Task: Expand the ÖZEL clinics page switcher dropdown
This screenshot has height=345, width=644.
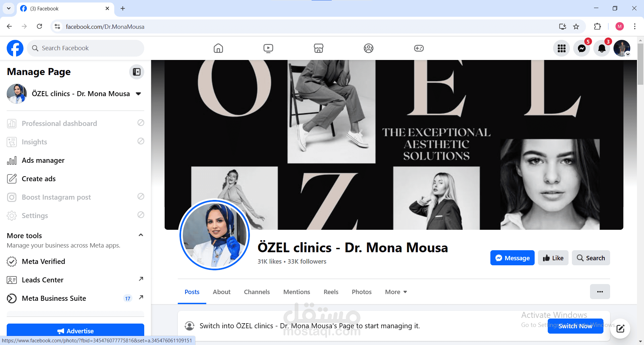Action: tap(138, 94)
